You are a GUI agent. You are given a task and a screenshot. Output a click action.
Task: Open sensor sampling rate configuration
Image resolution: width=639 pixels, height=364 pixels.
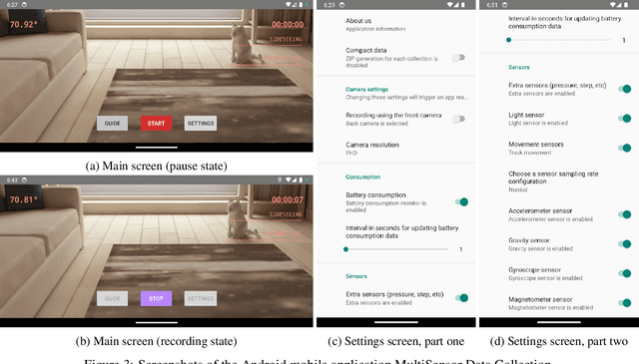(559, 182)
